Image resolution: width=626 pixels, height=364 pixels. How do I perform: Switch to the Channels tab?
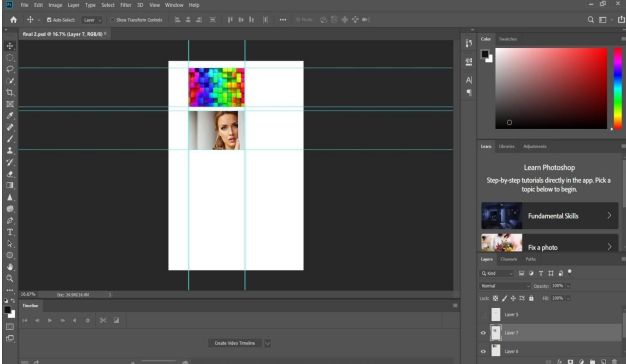tap(509, 259)
